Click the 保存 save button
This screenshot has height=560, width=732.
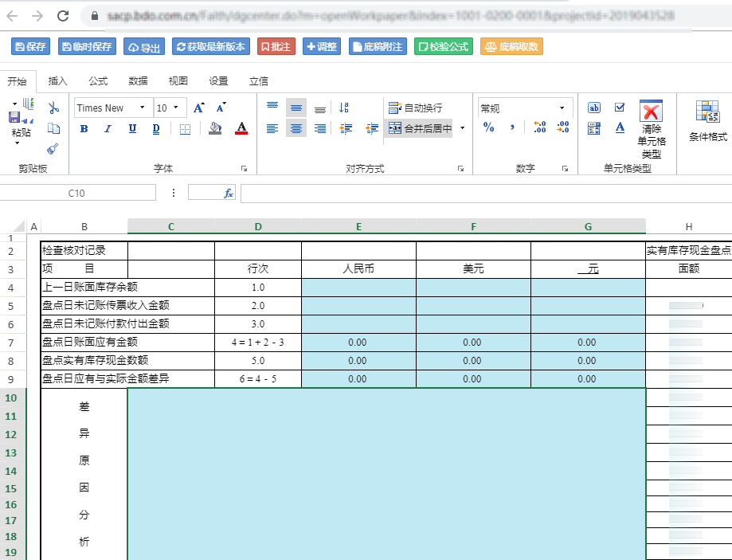(30, 47)
